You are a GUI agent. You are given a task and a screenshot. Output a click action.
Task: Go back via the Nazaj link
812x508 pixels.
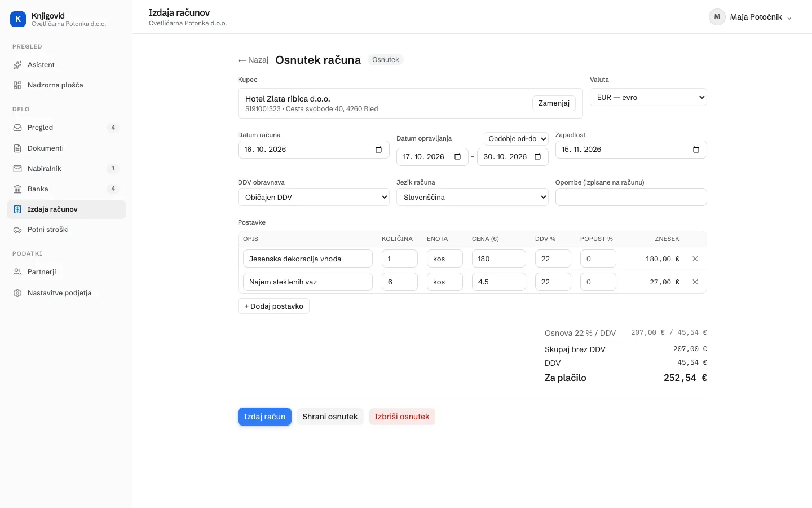pyautogui.click(x=253, y=60)
